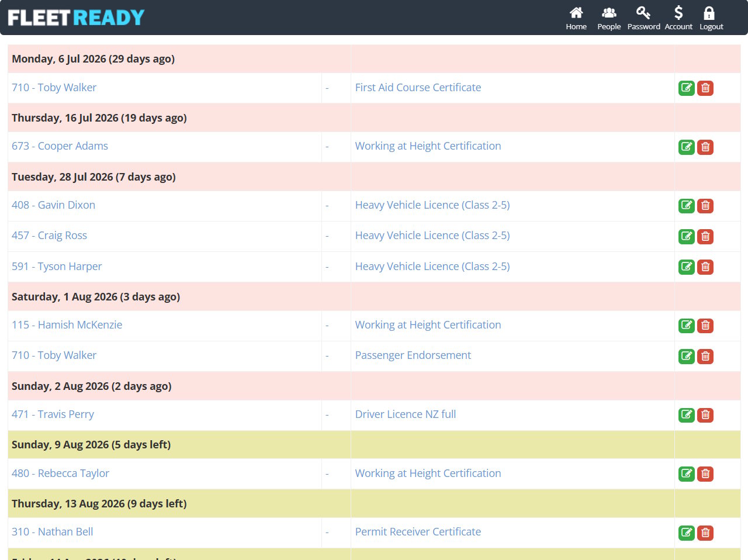748x560 pixels.
Task: Open the 408 - Gavin Dixon link
Action: pyautogui.click(x=53, y=205)
